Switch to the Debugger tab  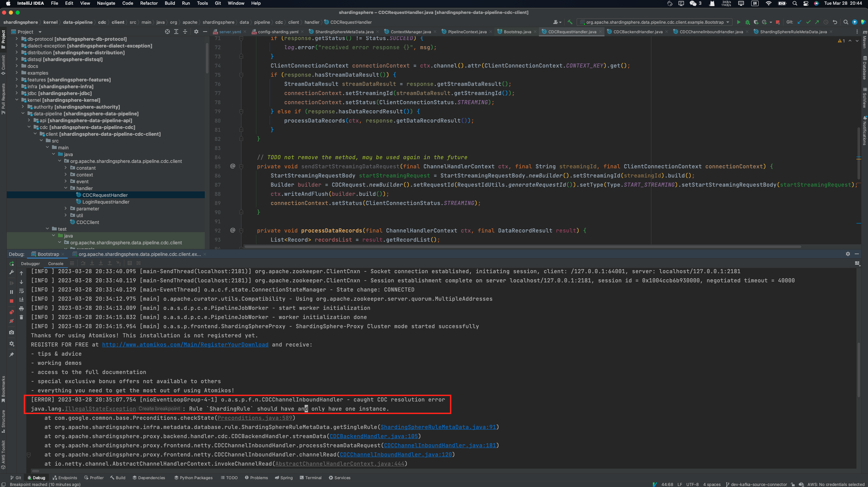[30, 263]
